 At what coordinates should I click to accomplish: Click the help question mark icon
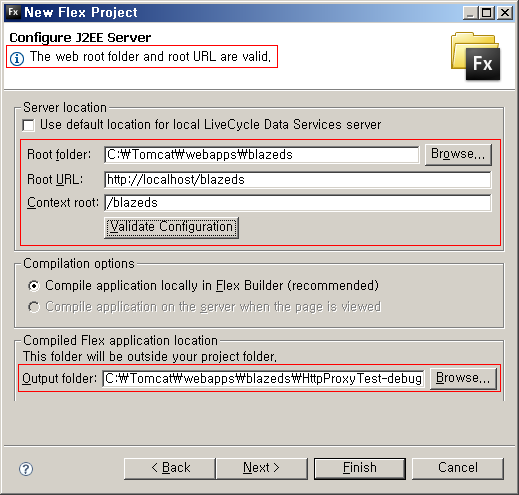(26, 469)
